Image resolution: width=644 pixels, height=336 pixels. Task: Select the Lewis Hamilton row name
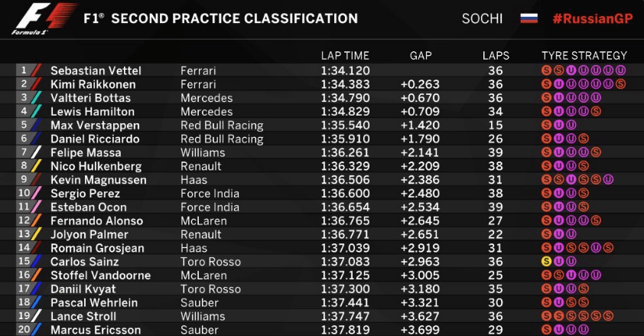93,112
